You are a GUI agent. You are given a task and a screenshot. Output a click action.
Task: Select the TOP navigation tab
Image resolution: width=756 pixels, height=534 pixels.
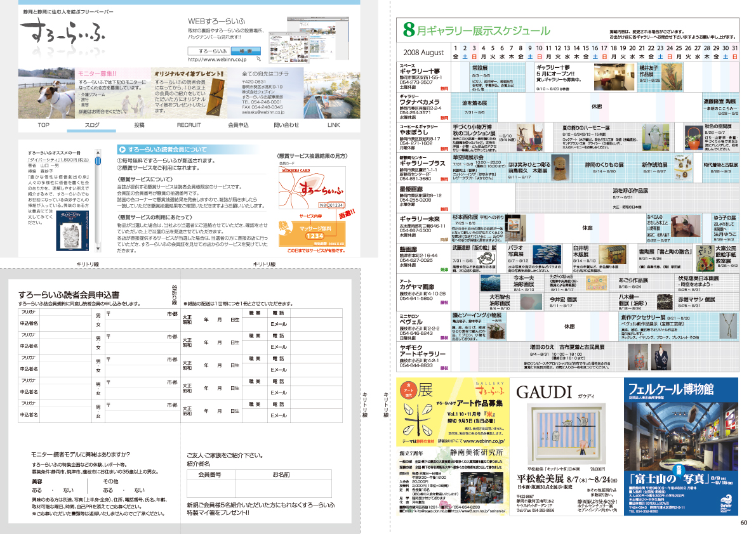[43, 125]
